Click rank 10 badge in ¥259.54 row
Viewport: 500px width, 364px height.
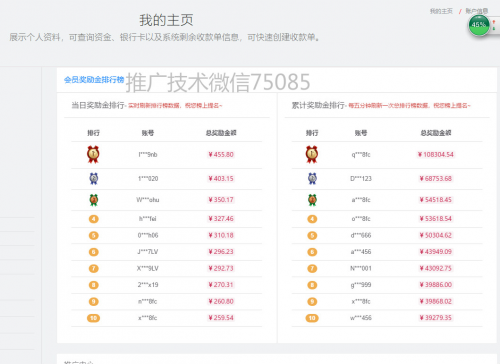click(x=94, y=318)
